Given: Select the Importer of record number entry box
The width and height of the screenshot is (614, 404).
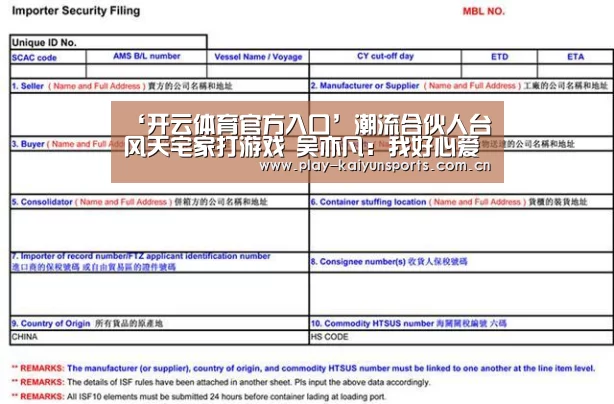Looking at the screenshot, I should click(x=159, y=294).
